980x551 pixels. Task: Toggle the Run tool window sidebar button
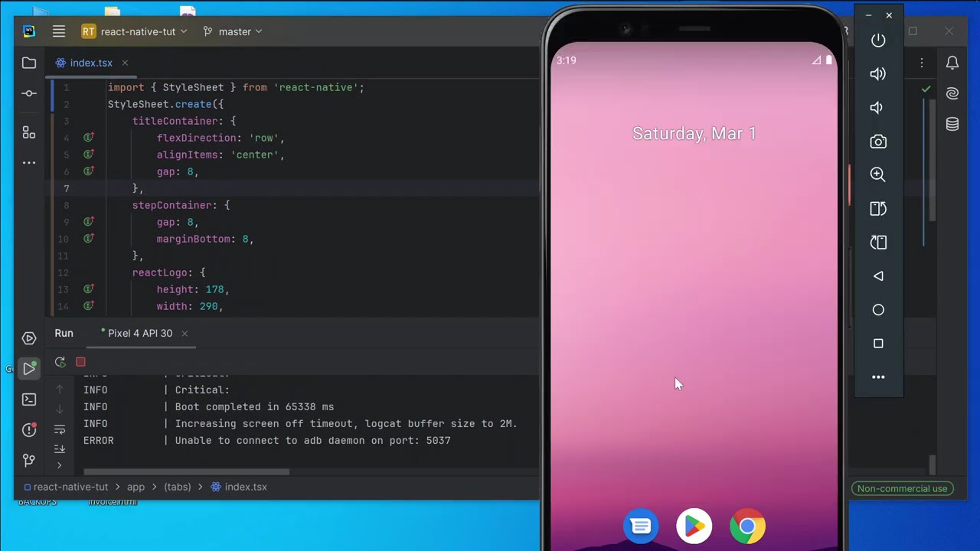(x=29, y=369)
